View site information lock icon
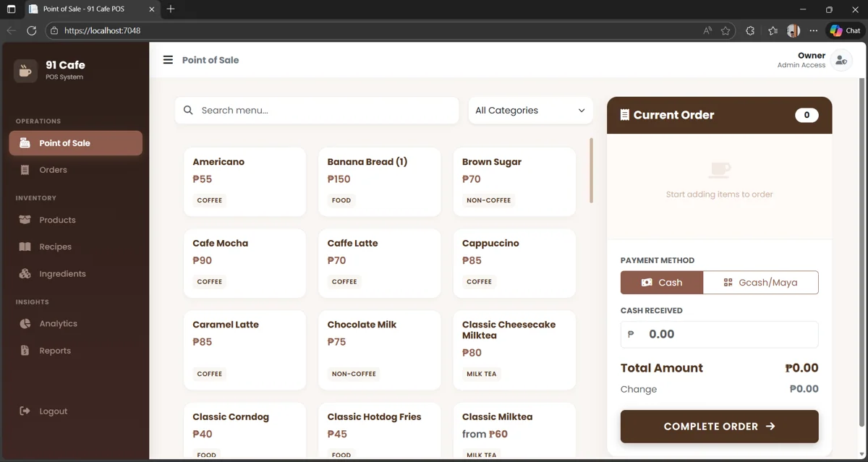The image size is (868, 462). (54, 30)
